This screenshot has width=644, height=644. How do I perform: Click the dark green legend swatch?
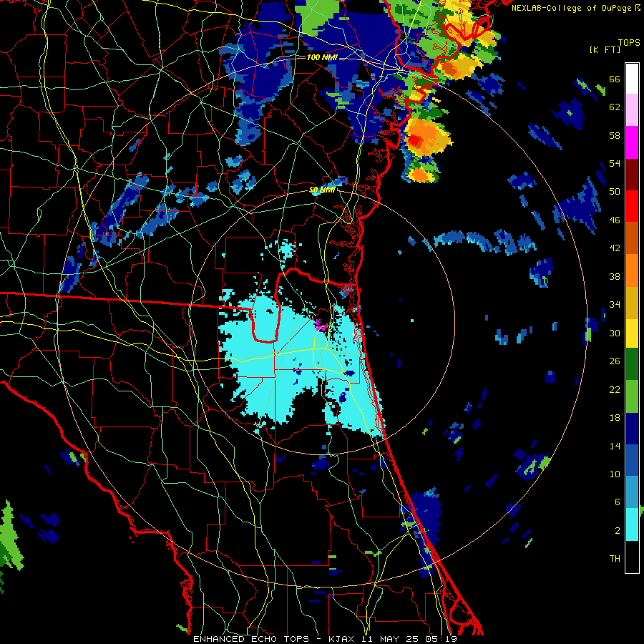click(632, 364)
